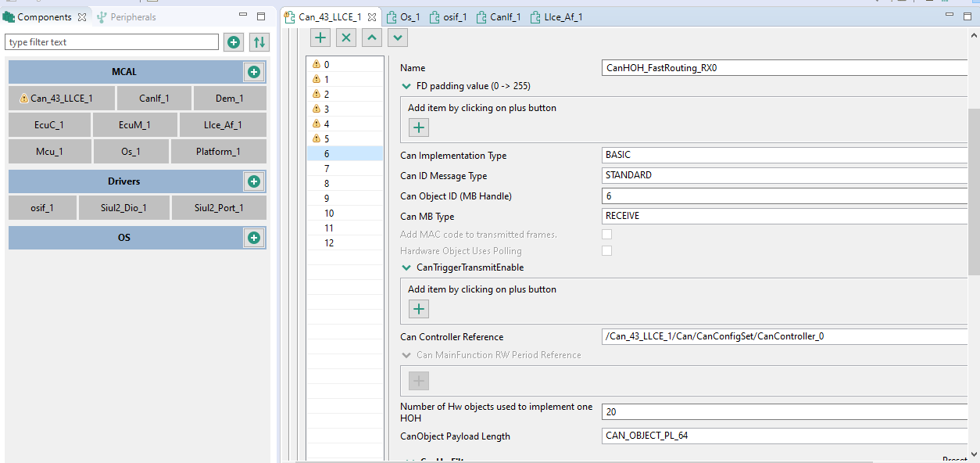Select list item 7

(x=345, y=168)
